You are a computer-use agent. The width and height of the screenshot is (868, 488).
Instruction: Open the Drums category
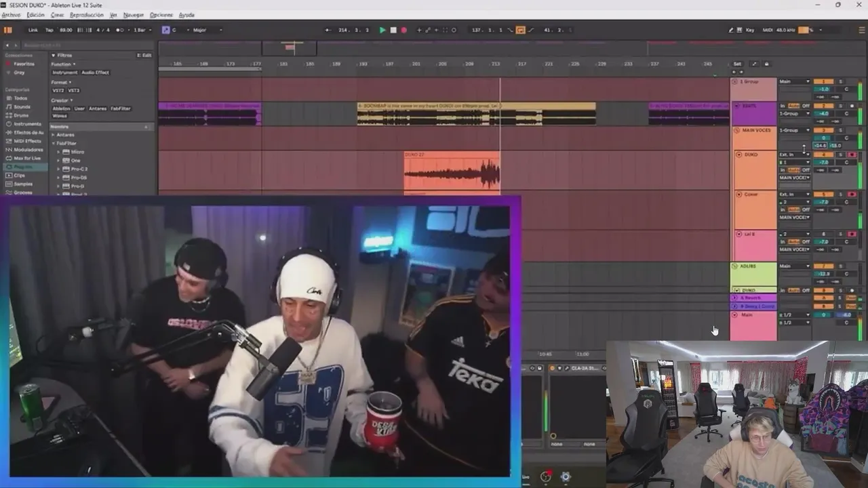pos(21,116)
